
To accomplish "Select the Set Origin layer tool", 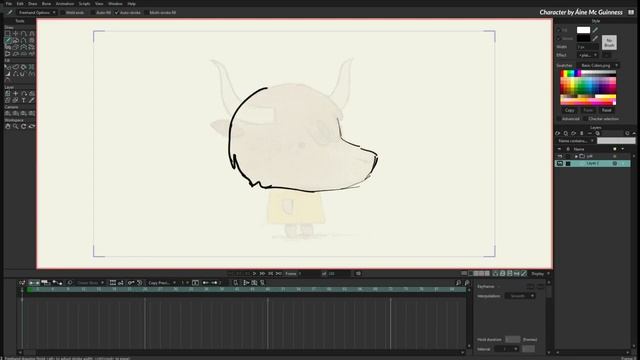I will [16, 94].
